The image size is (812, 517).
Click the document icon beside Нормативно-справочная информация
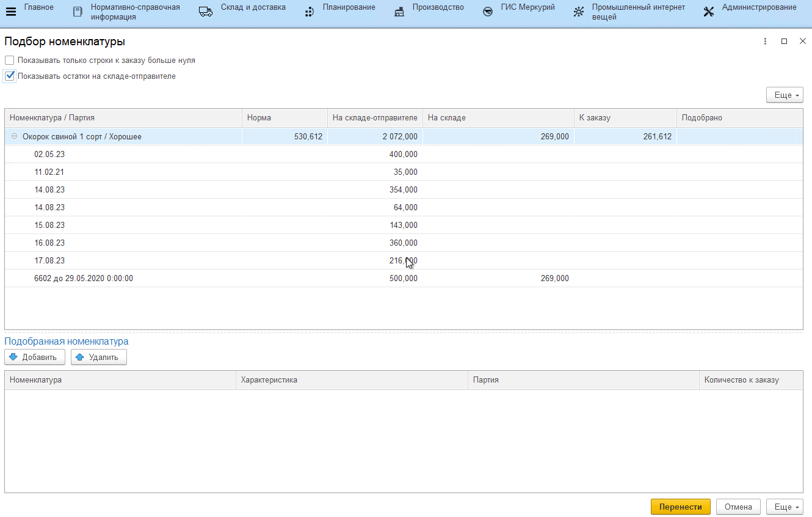pyautogui.click(x=77, y=12)
